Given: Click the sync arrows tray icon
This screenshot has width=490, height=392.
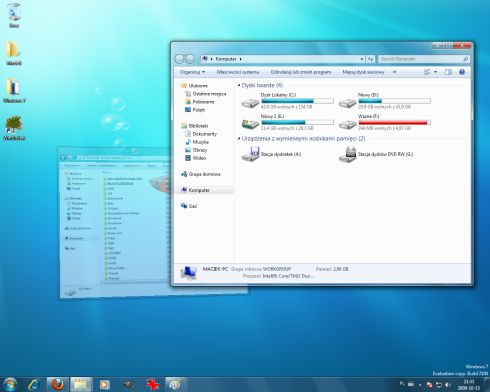Looking at the screenshot, I should coord(439,385).
